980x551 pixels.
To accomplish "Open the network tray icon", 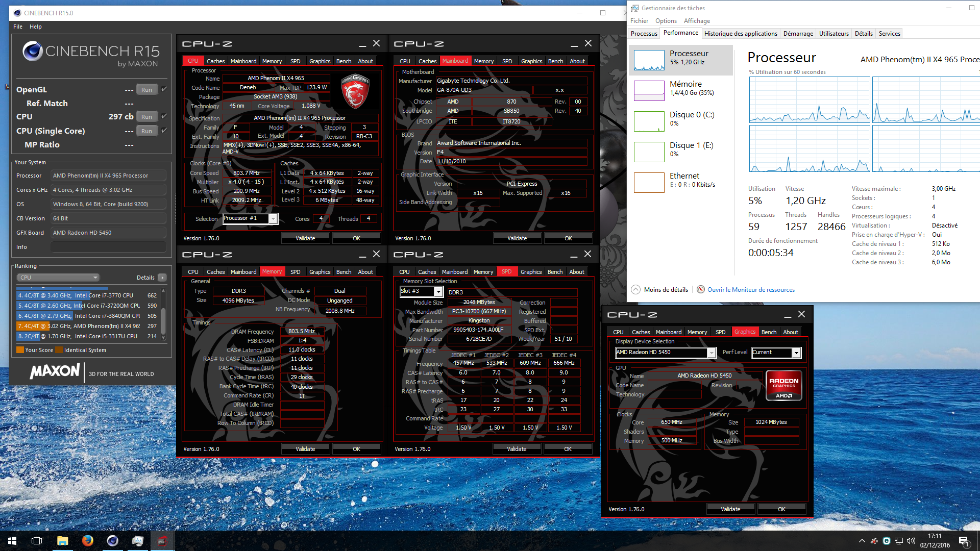I will click(899, 541).
